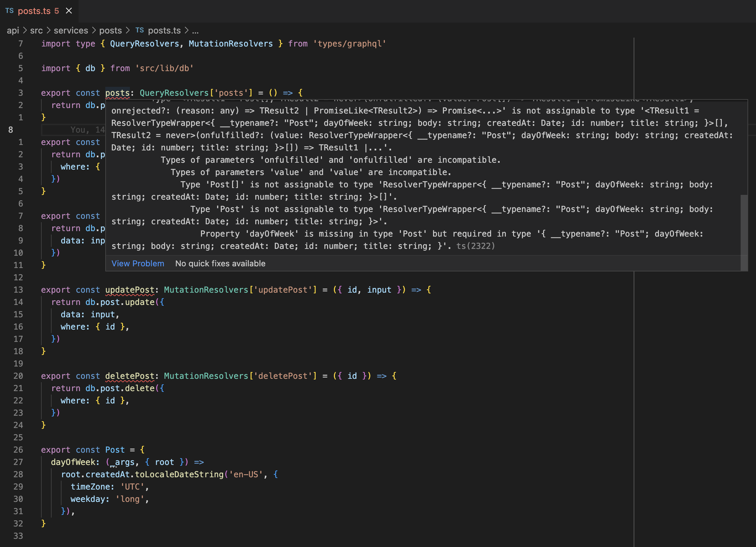The height and width of the screenshot is (547, 756).
Task: Open the 'services' breadcrumb segment
Action: (71, 30)
